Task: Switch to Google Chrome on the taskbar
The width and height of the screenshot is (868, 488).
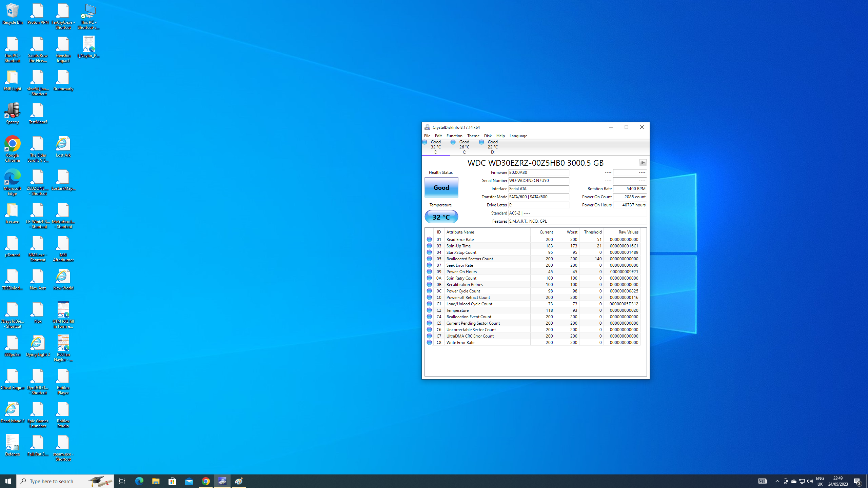Action: click(x=206, y=481)
